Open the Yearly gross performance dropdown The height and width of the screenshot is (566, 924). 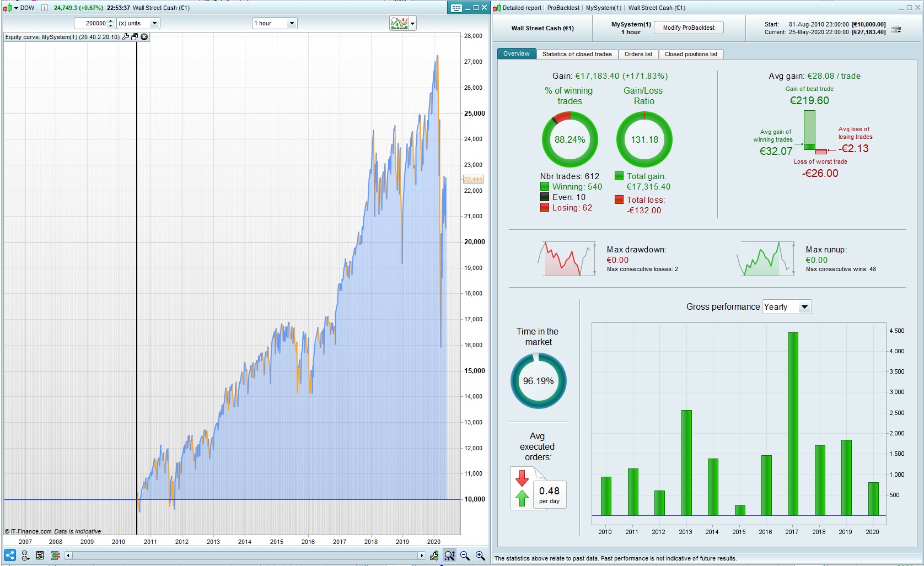(787, 307)
